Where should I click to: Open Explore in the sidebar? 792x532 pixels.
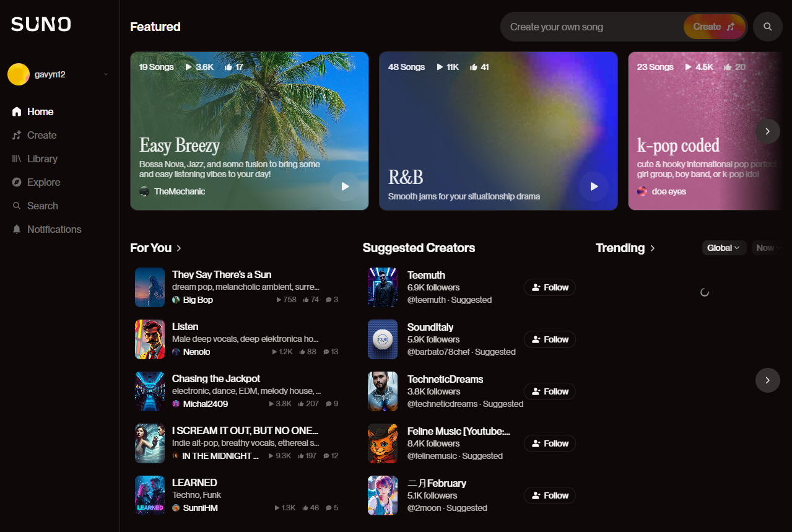coord(36,182)
